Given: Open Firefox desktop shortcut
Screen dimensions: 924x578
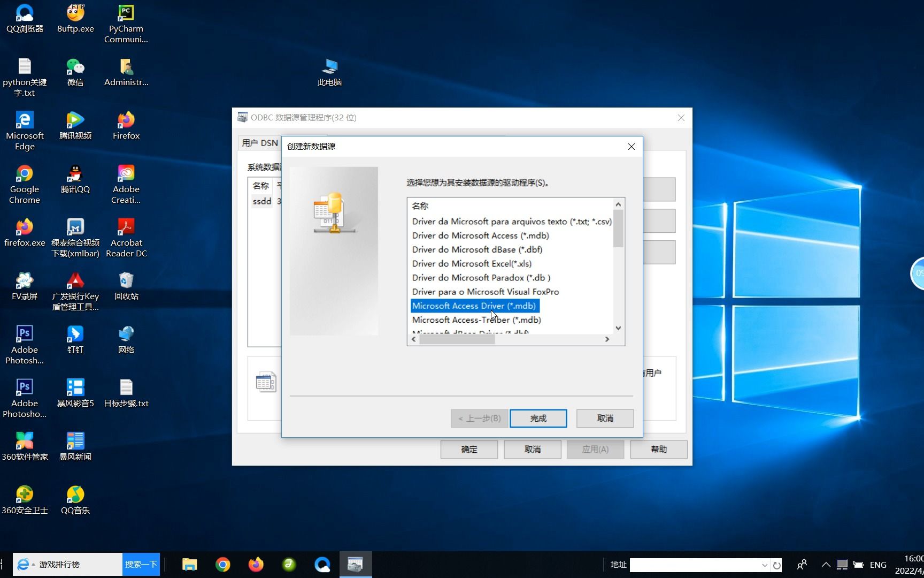Looking at the screenshot, I should [126, 125].
